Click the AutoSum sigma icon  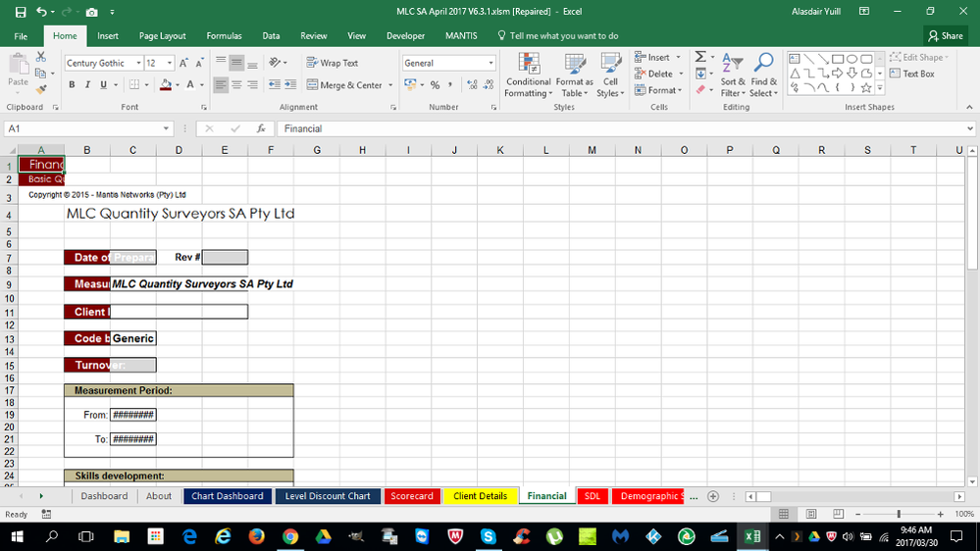pyautogui.click(x=700, y=57)
